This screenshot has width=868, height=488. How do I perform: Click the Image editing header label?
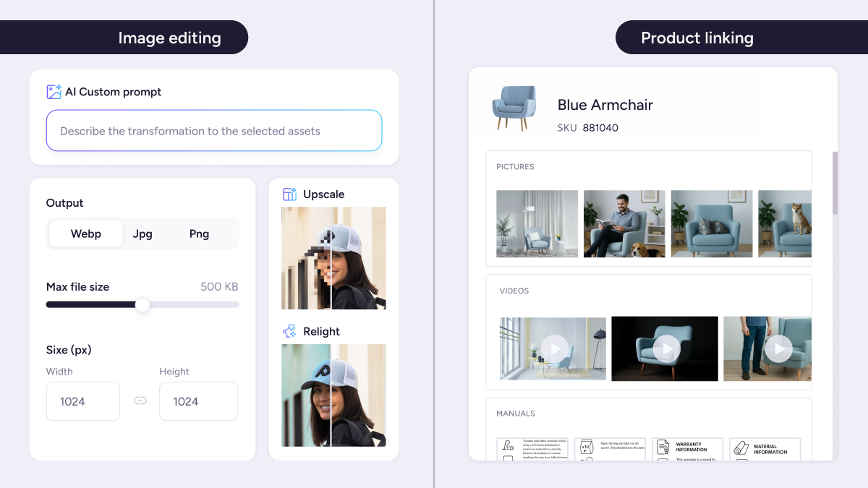[169, 38]
